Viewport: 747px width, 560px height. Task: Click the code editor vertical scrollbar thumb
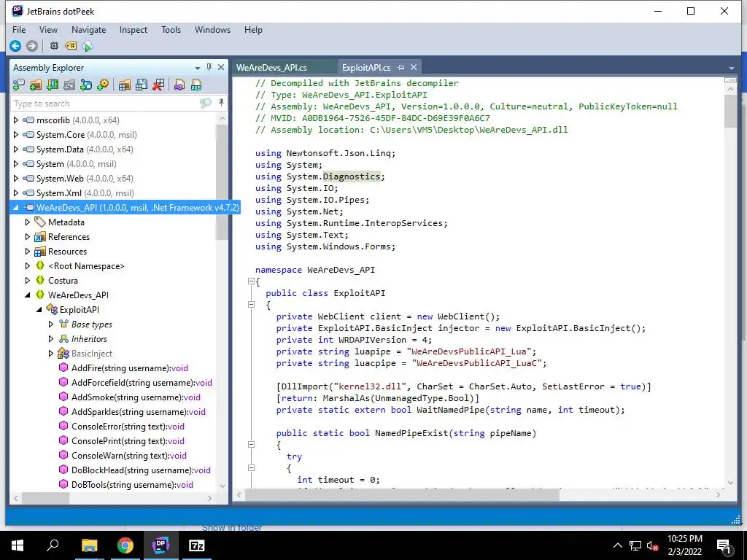[730, 112]
